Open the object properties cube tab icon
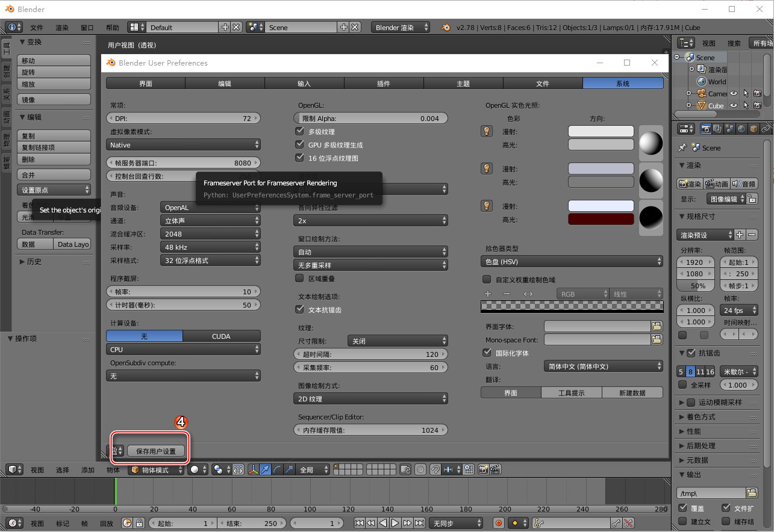 click(754, 129)
